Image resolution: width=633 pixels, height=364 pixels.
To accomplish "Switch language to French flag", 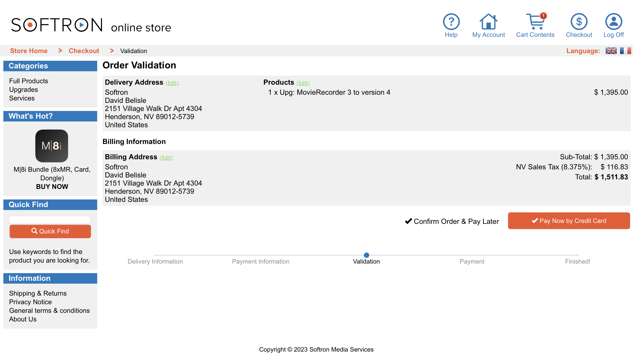I will click(x=625, y=51).
